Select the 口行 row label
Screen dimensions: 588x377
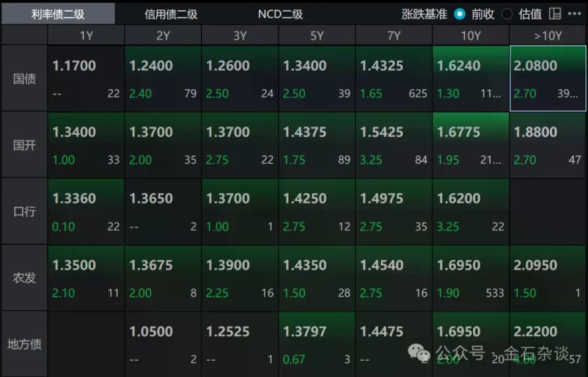pyautogui.click(x=24, y=211)
